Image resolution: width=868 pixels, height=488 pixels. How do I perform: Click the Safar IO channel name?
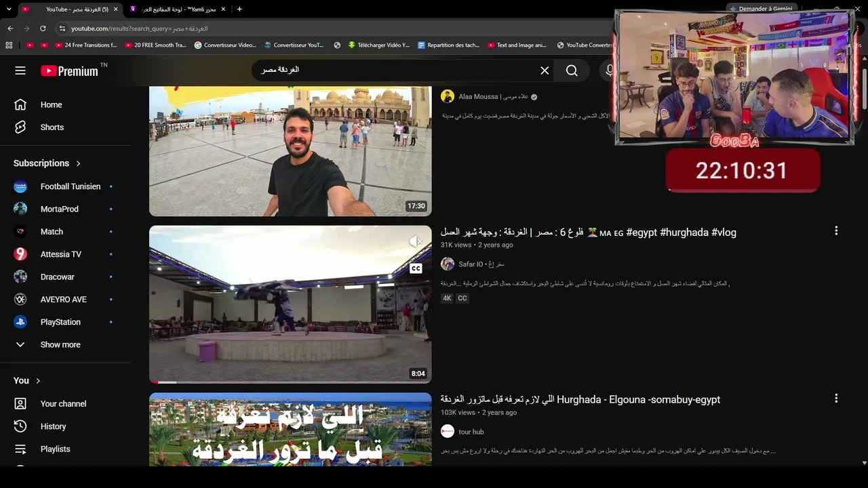[x=481, y=264]
